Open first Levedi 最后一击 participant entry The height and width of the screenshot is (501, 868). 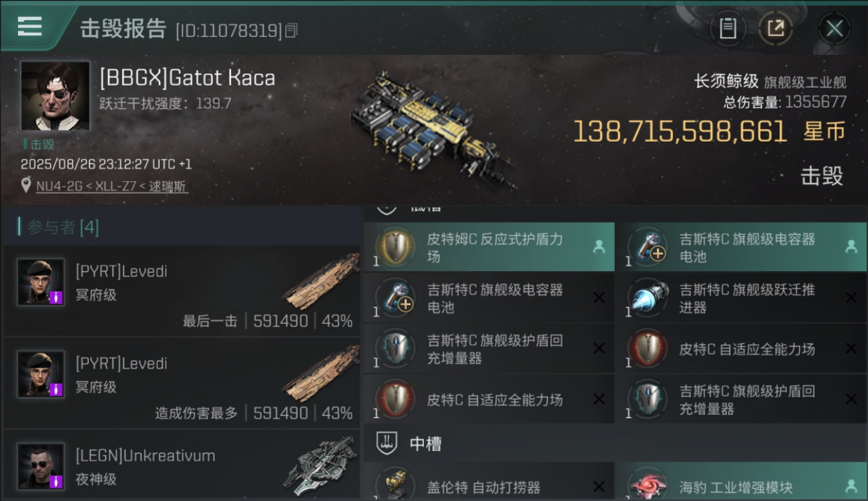[182, 291]
